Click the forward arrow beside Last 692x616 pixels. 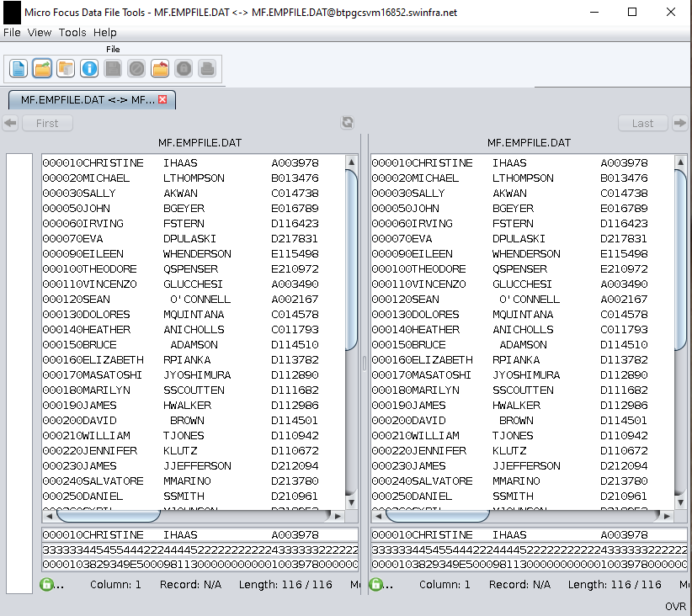(x=681, y=123)
